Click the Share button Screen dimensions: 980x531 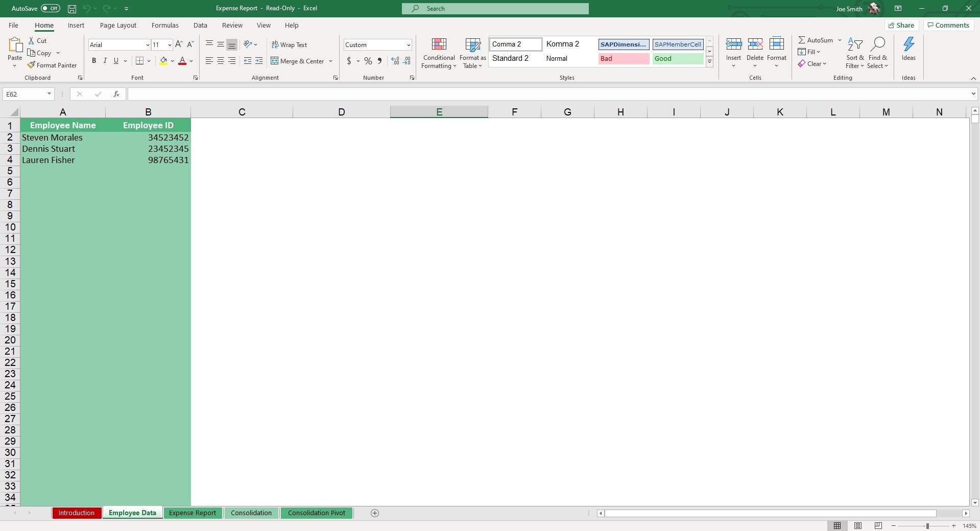click(902, 25)
